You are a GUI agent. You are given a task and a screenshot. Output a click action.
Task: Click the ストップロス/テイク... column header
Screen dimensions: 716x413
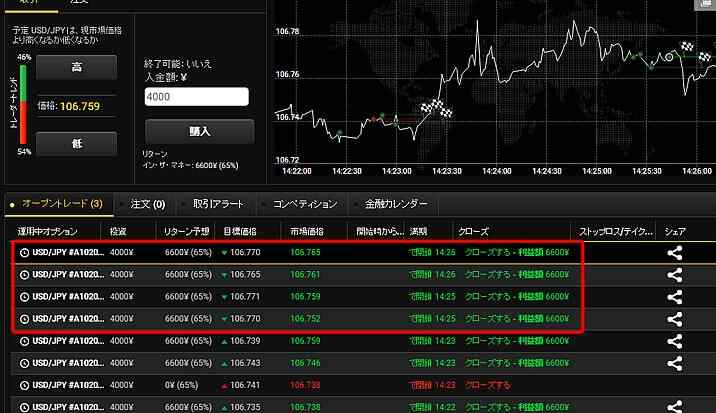click(616, 232)
